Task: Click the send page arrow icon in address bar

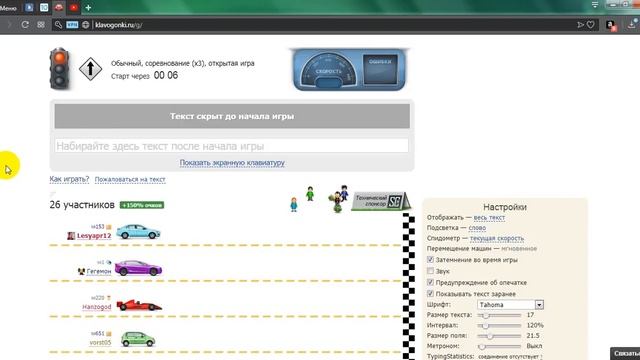Action: coord(580,25)
